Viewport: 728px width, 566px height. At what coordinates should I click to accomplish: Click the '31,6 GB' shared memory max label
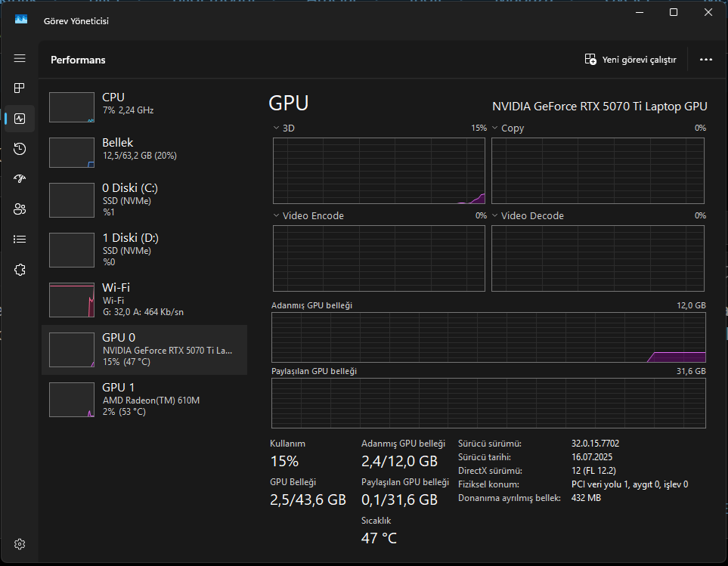point(691,371)
